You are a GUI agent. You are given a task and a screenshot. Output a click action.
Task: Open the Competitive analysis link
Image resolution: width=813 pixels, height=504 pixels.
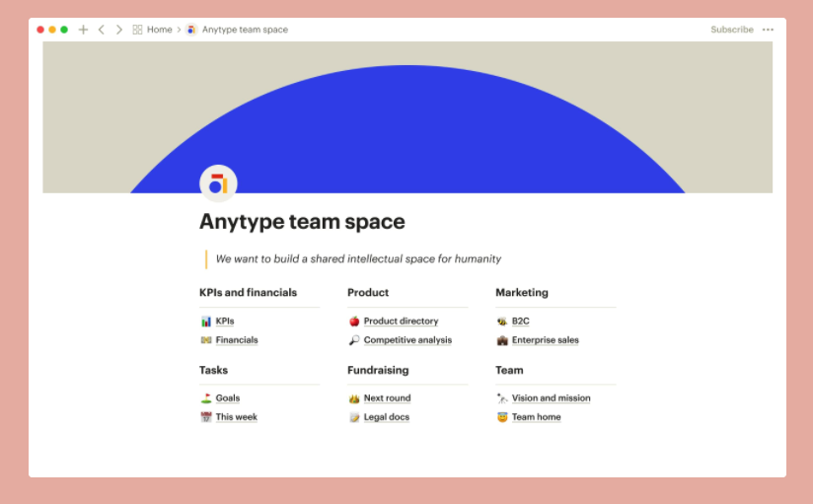[407, 340]
